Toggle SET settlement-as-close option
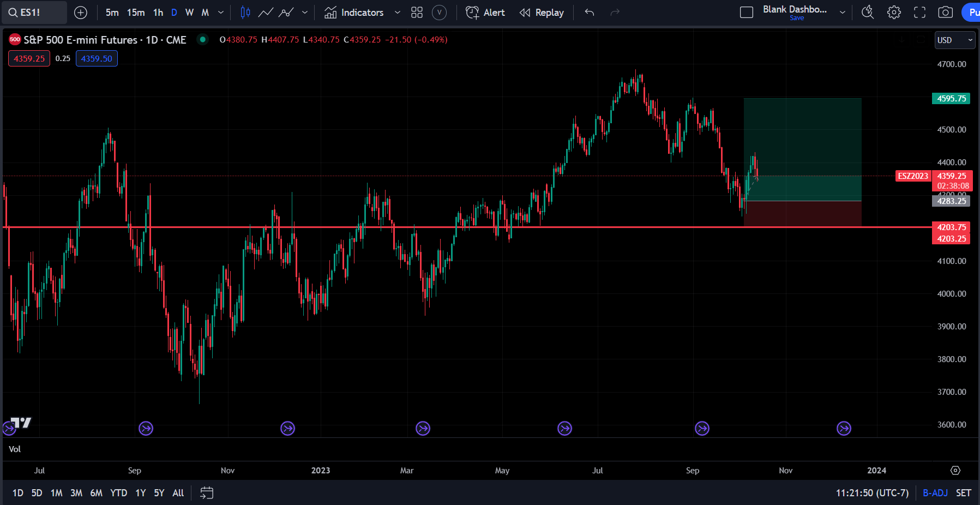 pyautogui.click(x=964, y=492)
